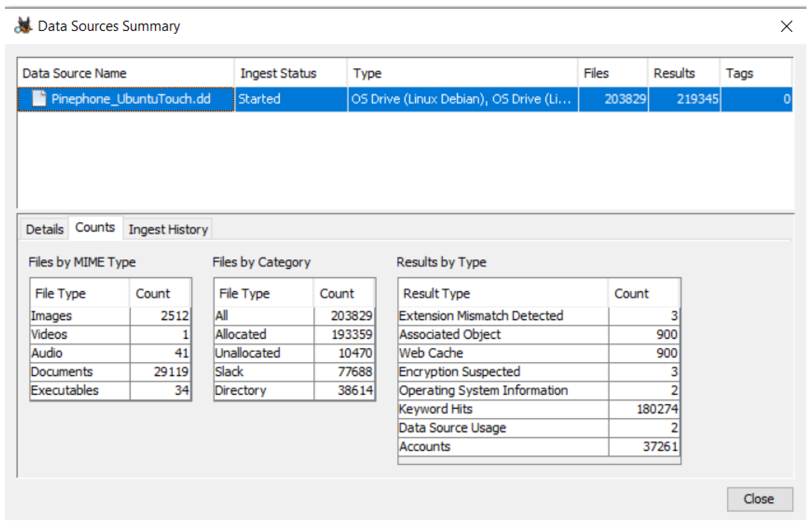Click the OS Drive (Linux Debian) type cell

(463, 99)
